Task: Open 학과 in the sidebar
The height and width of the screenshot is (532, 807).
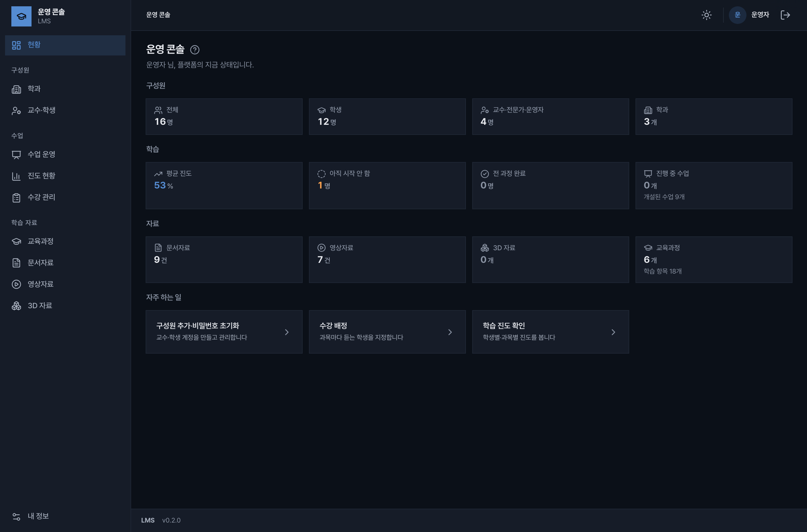Action: point(65,89)
